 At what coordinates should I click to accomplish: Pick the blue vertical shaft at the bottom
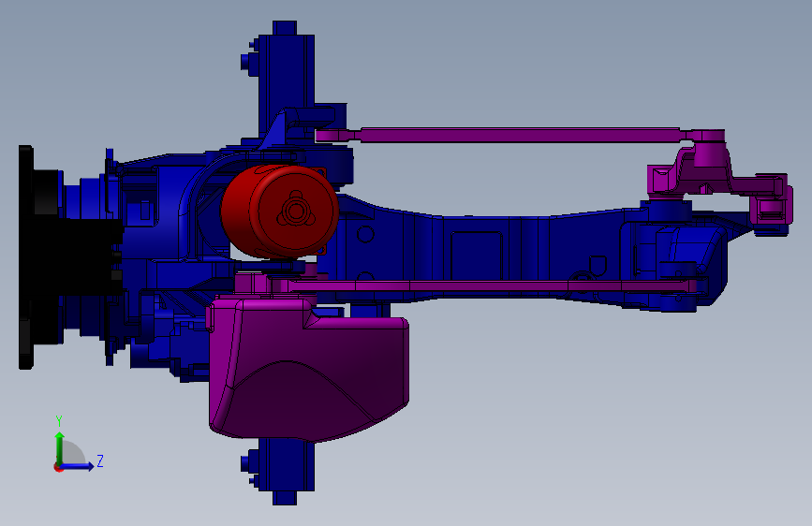click(285, 471)
